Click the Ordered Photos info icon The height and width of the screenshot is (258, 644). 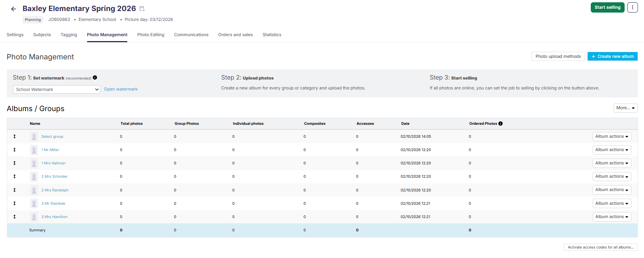(x=500, y=124)
